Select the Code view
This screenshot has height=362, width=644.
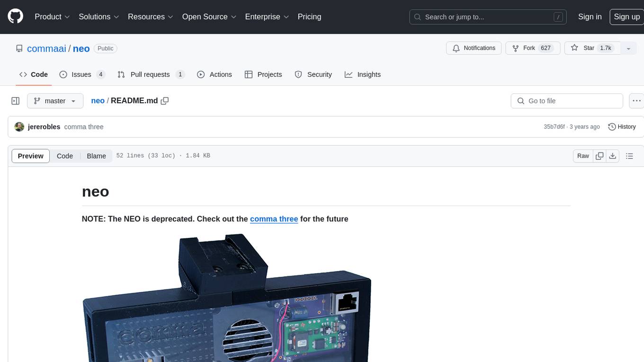[x=65, y=156]
